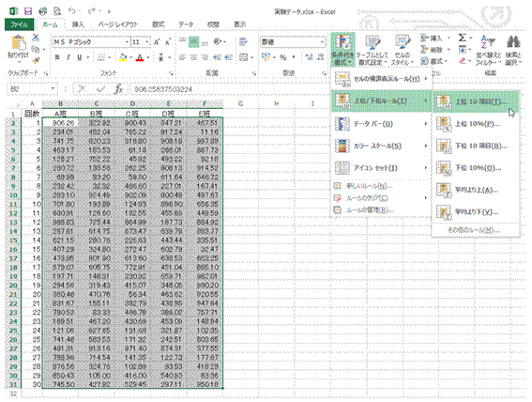Viewport: 532px width, 402px height.
Task: Choose New Rule from the menu
Action: 381,186
